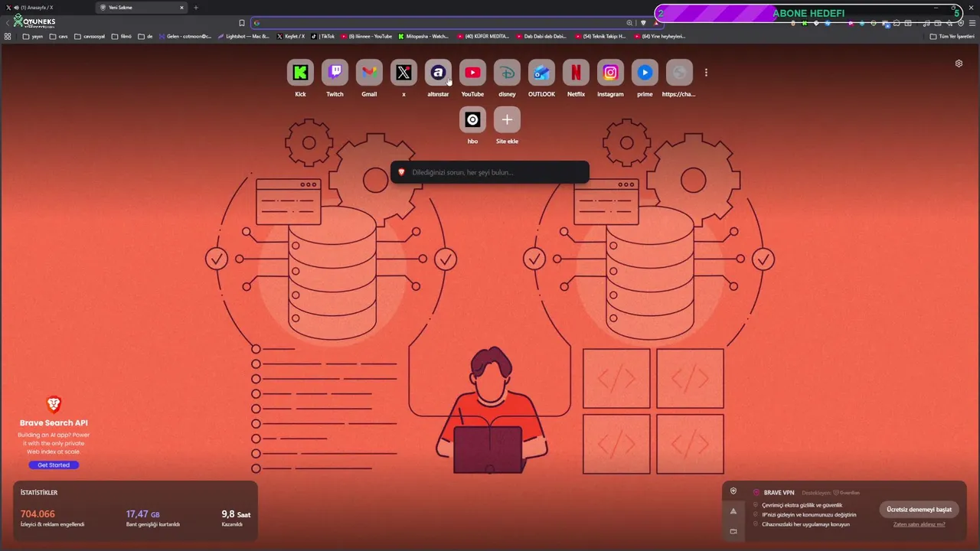980x551 pixels.
Task: Click Get Started for Brave Search API
Action: pos(54,465)
